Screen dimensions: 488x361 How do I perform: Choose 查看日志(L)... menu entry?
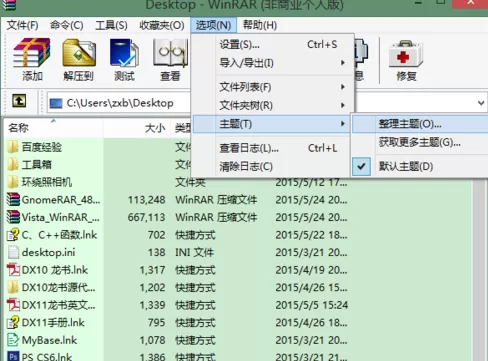pos(272,148)
